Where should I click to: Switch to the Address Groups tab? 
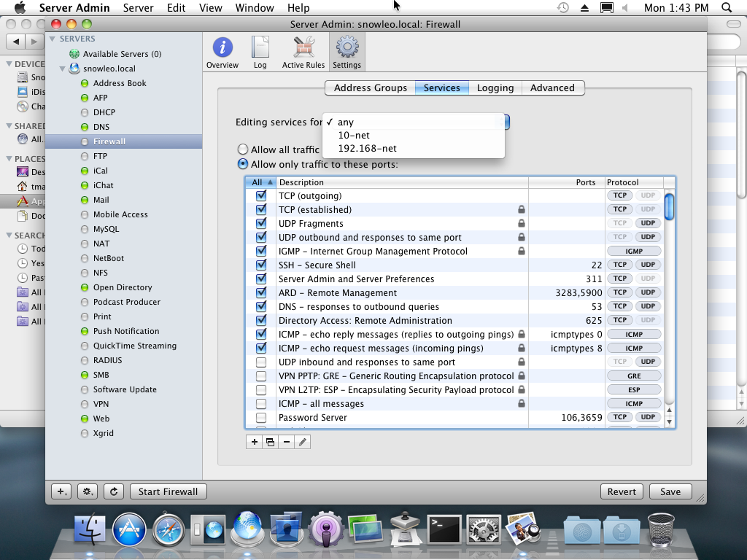point(370,88)
